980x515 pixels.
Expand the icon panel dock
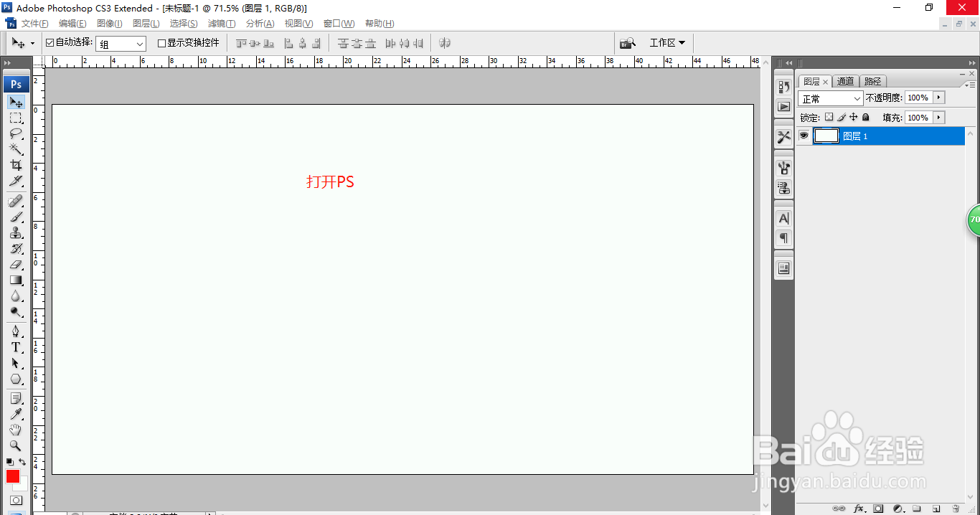pyautogui.click(x=788, y=63)
